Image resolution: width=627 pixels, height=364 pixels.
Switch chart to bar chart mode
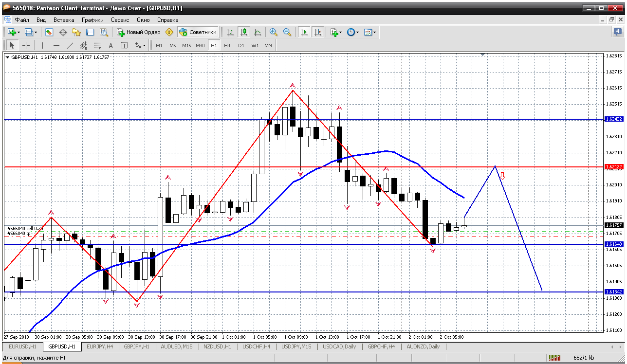230,32
